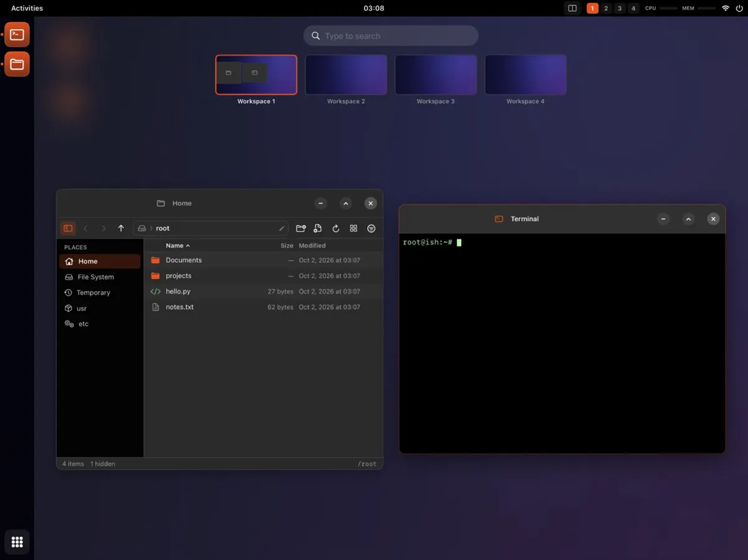Image resolution: width=748 pixels, height=560 pixels.
Task: Click the 4 items status text
Action: [x=73, y=464]
